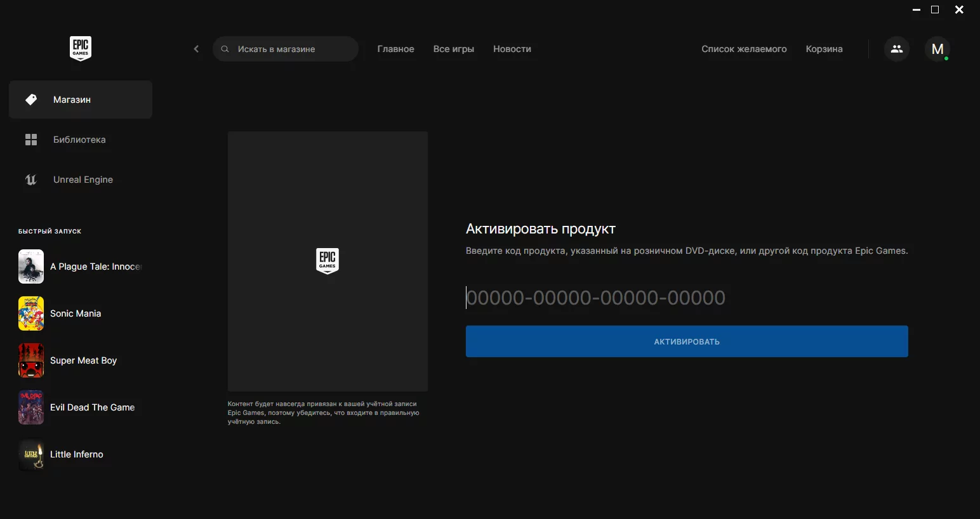Viewport: 980px width, 519px height.
Task: Click the Little Inferno title text
Action: click(77, 454)
